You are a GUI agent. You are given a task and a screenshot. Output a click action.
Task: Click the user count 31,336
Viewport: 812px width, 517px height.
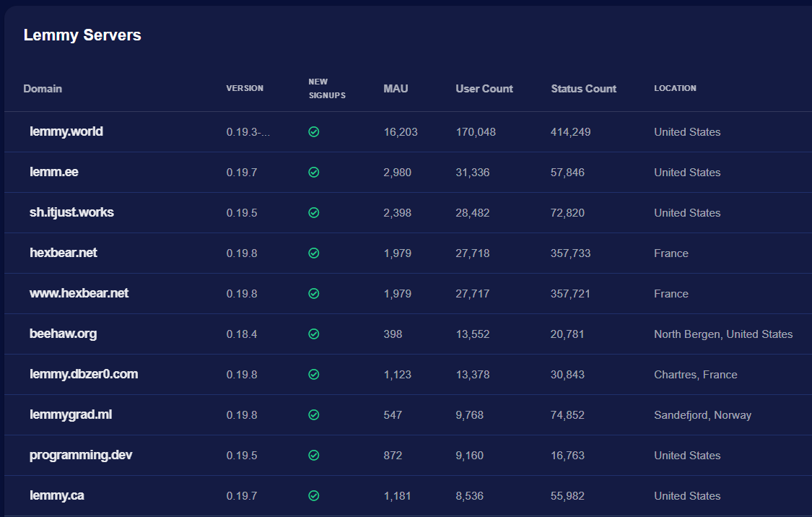pyautogui.click(x=472, y=173)
